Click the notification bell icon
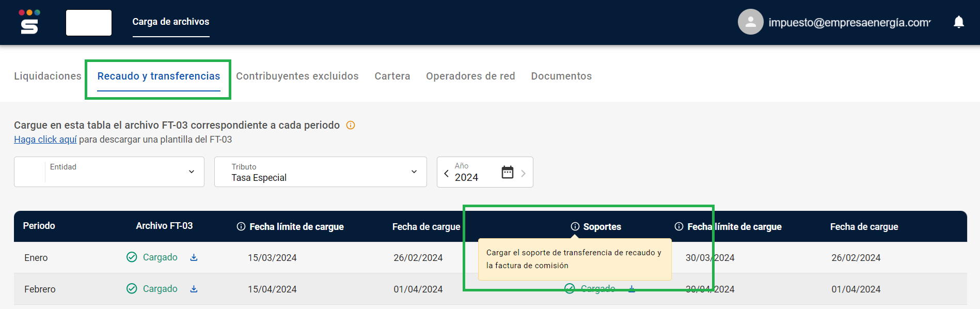This screenshot has height=309, width=980. (958, 22)
